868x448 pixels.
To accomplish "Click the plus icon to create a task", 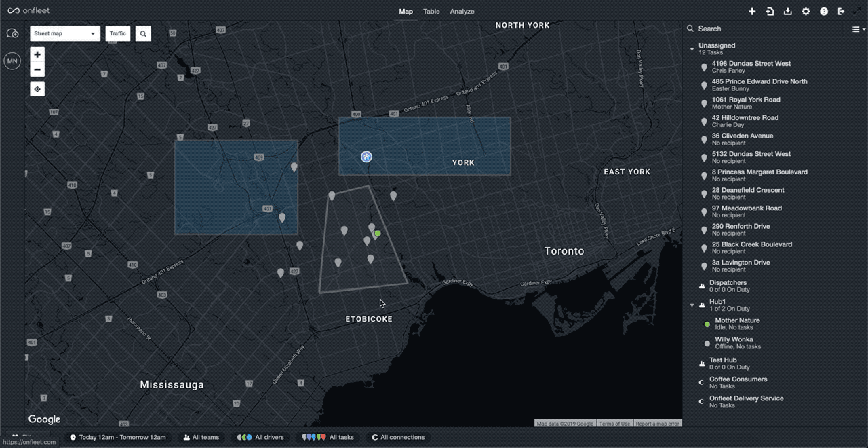I will [x=752, y=12].
